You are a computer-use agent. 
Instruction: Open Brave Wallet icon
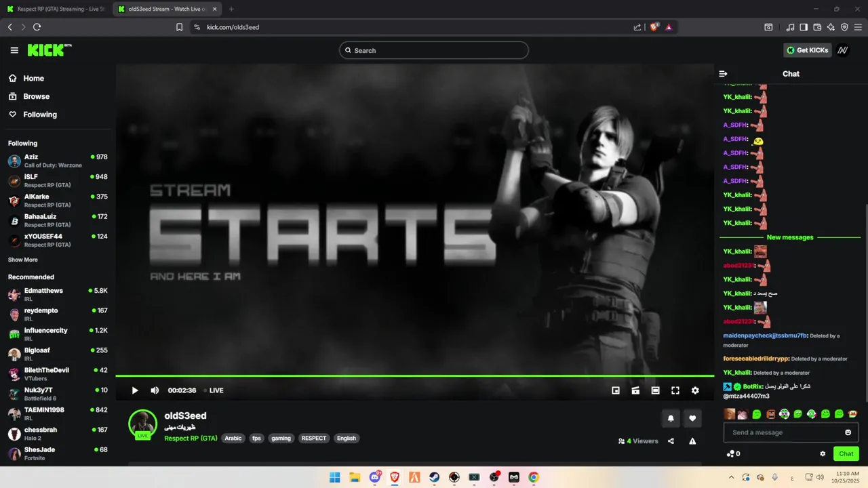(817, 27)
